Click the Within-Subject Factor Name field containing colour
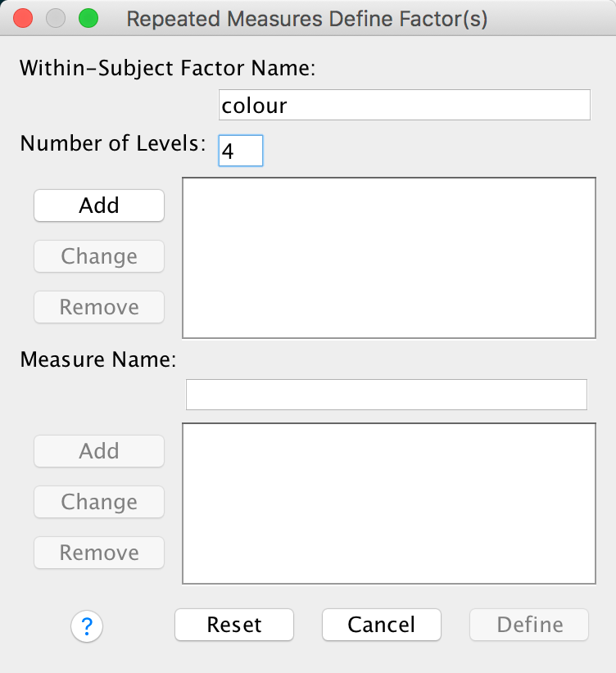 404,106
